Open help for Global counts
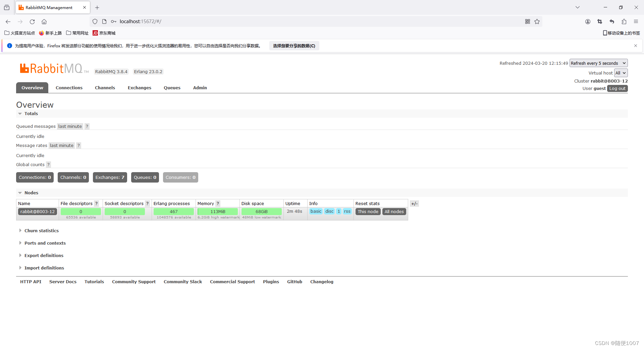The image size is (644, 349). point(48,165)
